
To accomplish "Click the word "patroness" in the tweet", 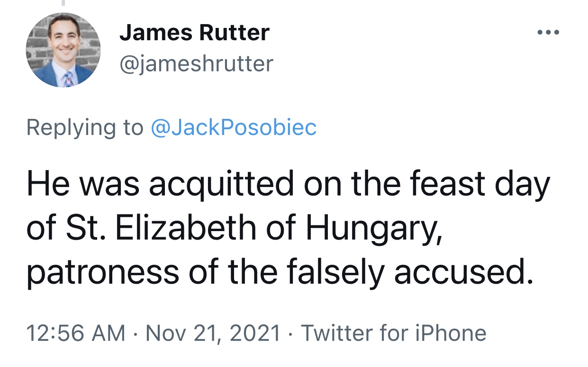I will pos(103,273).
